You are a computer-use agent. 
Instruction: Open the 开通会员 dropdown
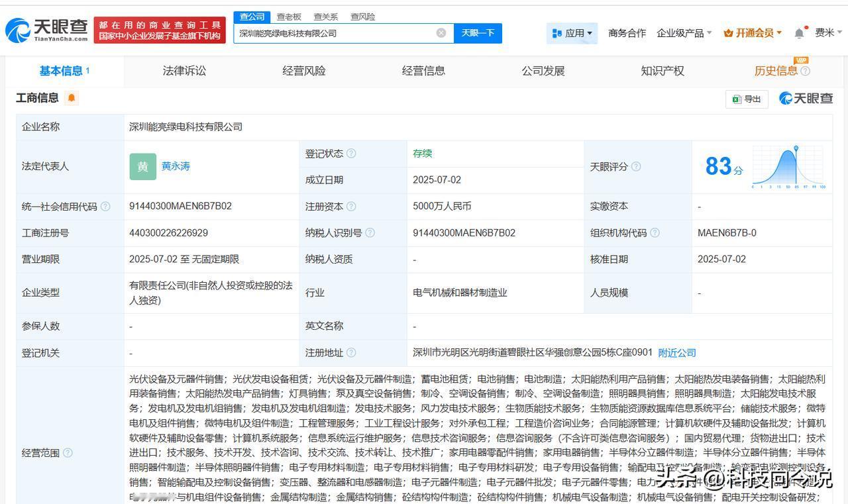coord(753,33)
